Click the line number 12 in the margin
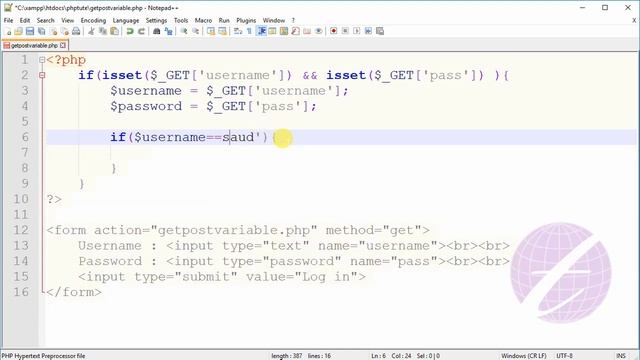This screenshot has width=640, height=360. coord(21,230)
